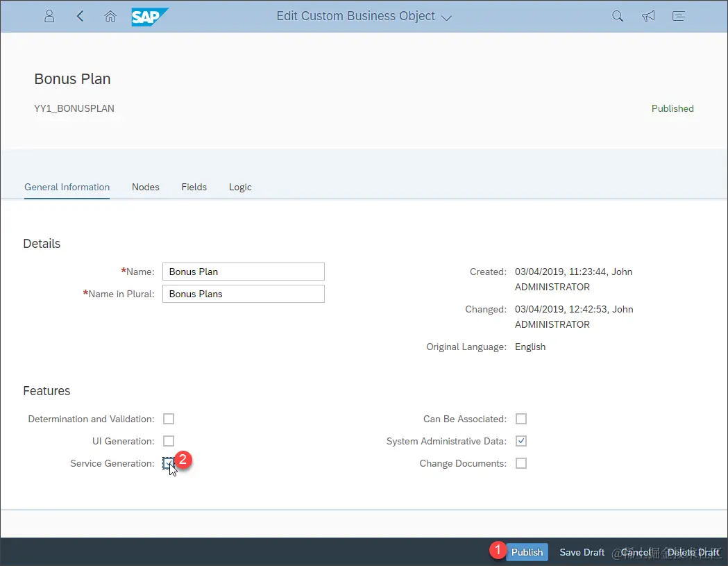Click the Name input field
728x566 pixels.
point(244,272)
